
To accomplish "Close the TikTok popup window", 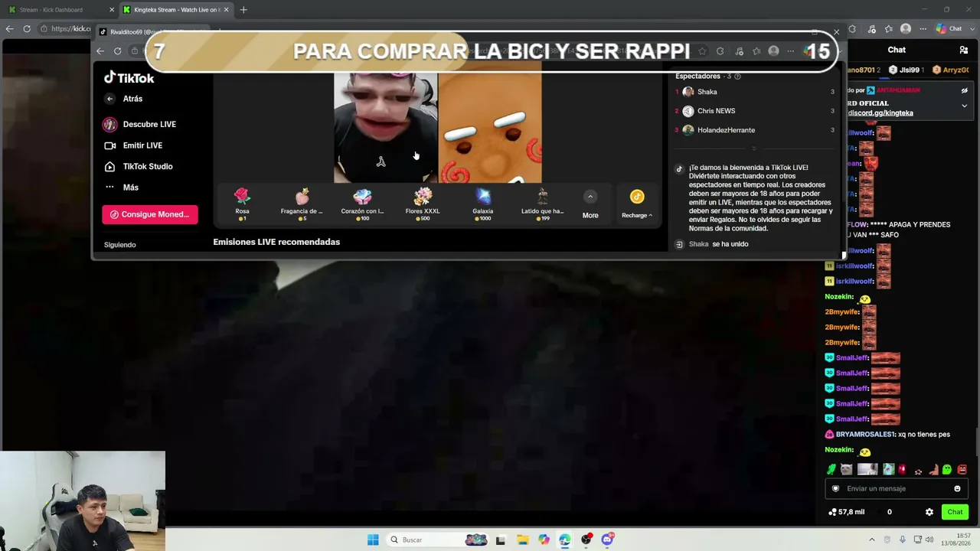I will (836, 32).
